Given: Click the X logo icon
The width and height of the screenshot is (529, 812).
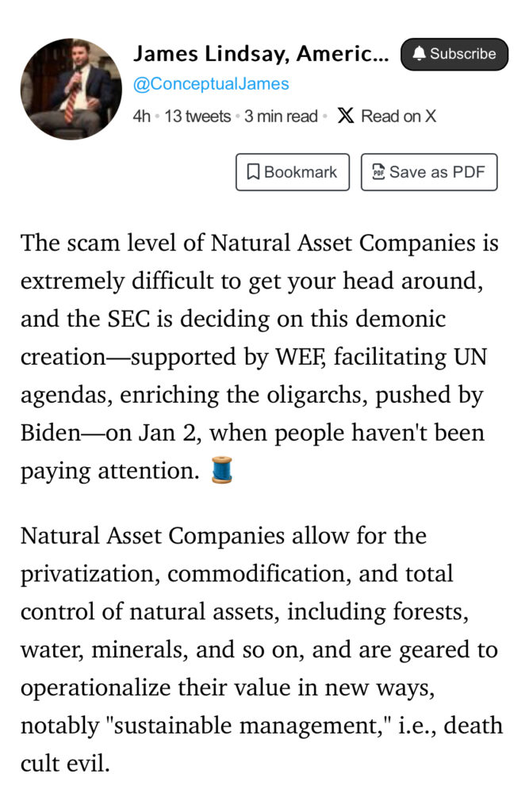Looking at the screenshot, I should (345, 116).
